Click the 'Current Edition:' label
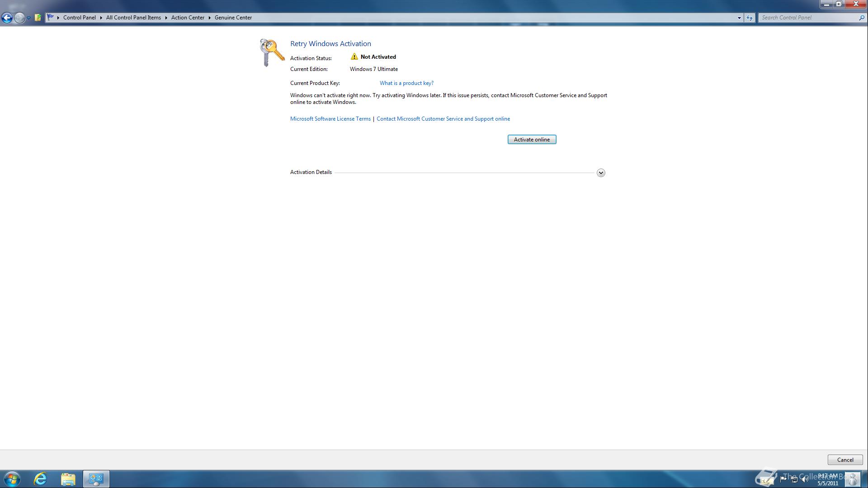This screenshot has width=868, height=488. coord(309,69)
